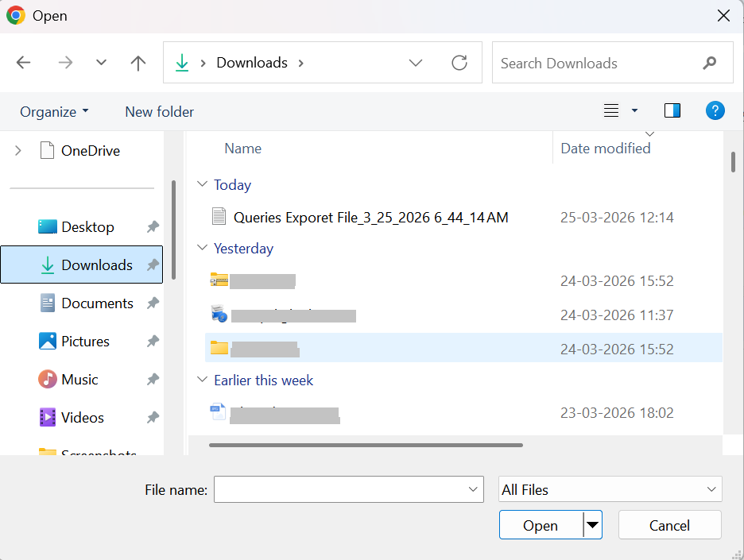Unpin Desktop using its pin icon
Viewport: 744px width, 560px height.
point(153,226)
